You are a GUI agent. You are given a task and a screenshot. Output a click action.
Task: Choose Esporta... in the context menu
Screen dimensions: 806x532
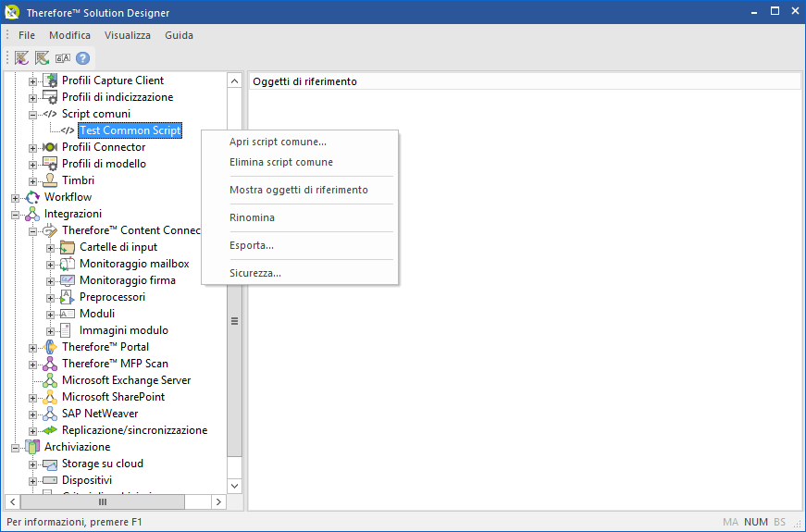[300, 245]
